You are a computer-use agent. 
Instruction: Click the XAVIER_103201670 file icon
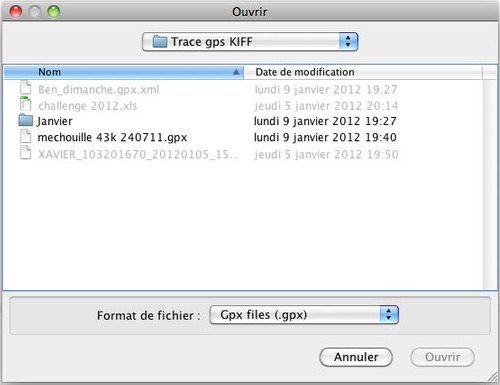point(26,153)
